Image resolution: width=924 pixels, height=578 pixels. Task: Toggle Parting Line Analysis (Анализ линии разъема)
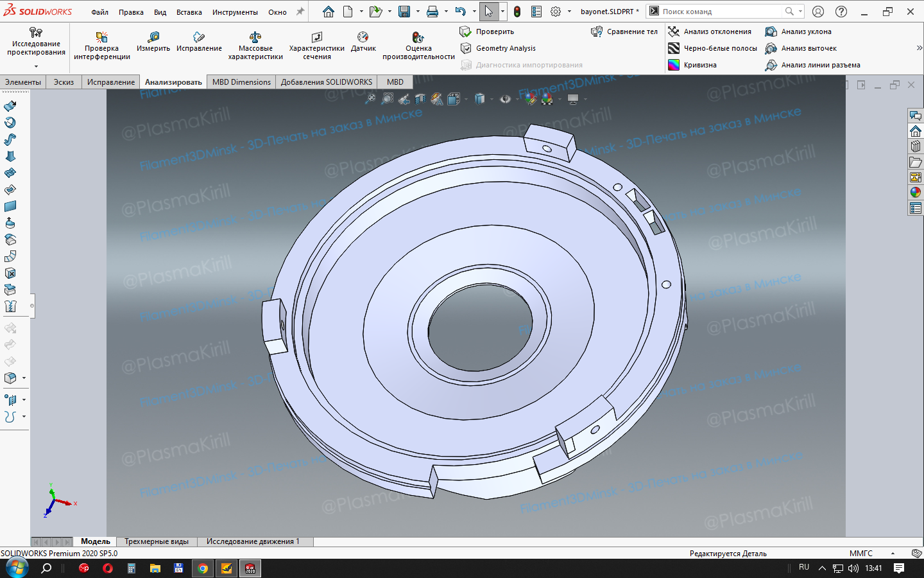point(812,65)
